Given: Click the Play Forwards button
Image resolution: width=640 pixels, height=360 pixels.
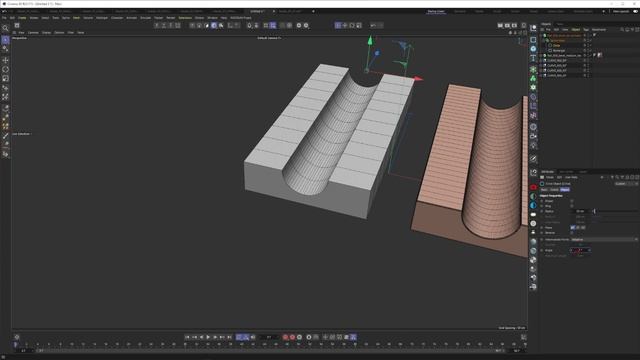Looking at the screenshot, I should click(x=208, y=337).
